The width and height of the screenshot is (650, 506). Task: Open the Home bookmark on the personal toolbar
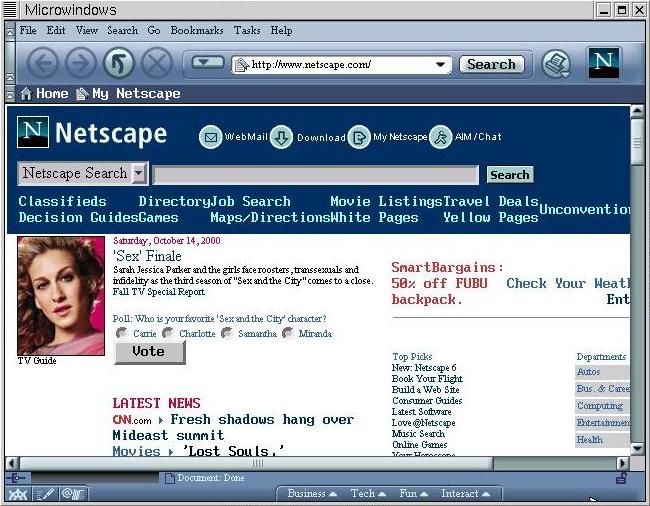coord(44,94)
